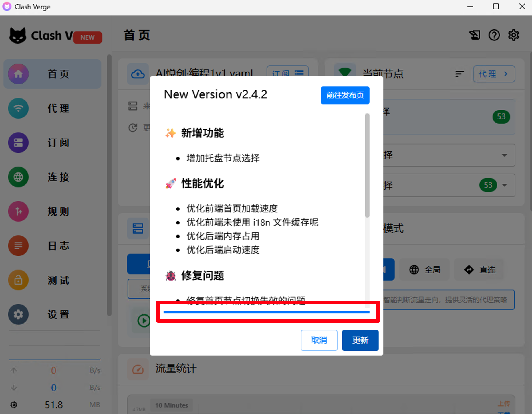Maximize the Clash Verge window

click(496, 7)
